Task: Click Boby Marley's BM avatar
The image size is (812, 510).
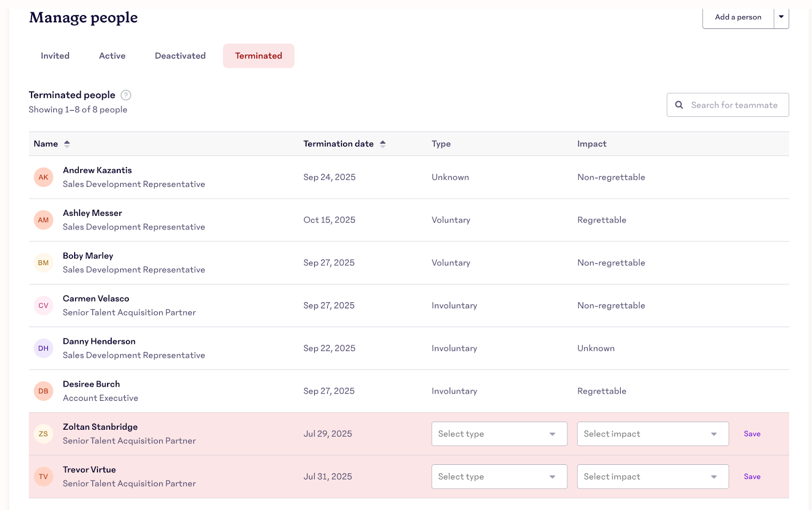Action: click(43, 263)
